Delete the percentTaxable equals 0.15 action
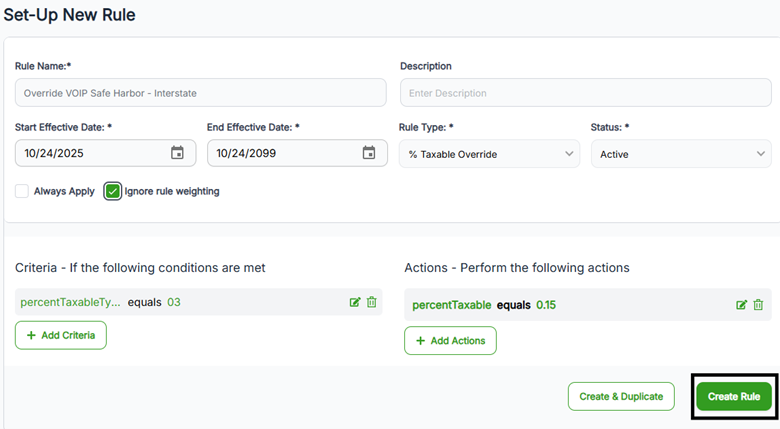The height and width of the screenshot is (429, 780). point(759,305)
